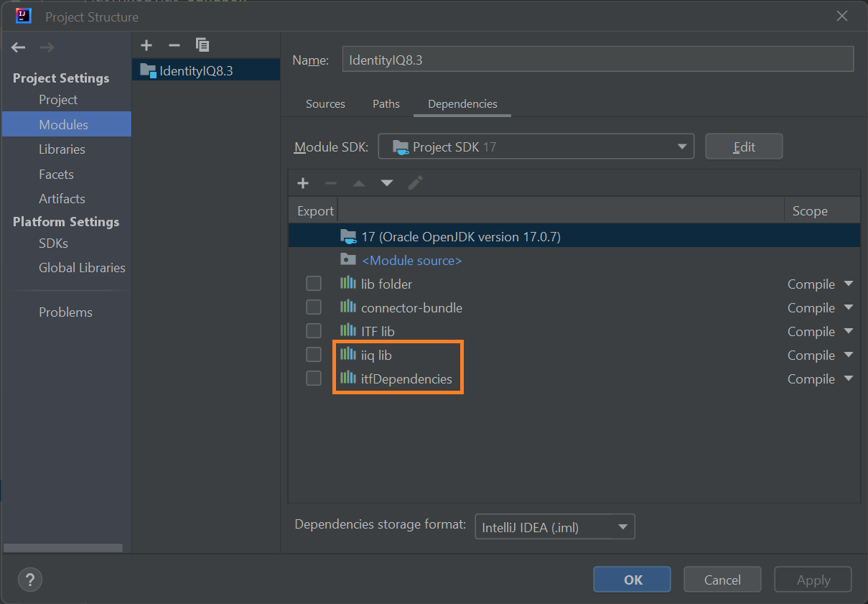
Task: Click the Scope column header
Action: 822,210
